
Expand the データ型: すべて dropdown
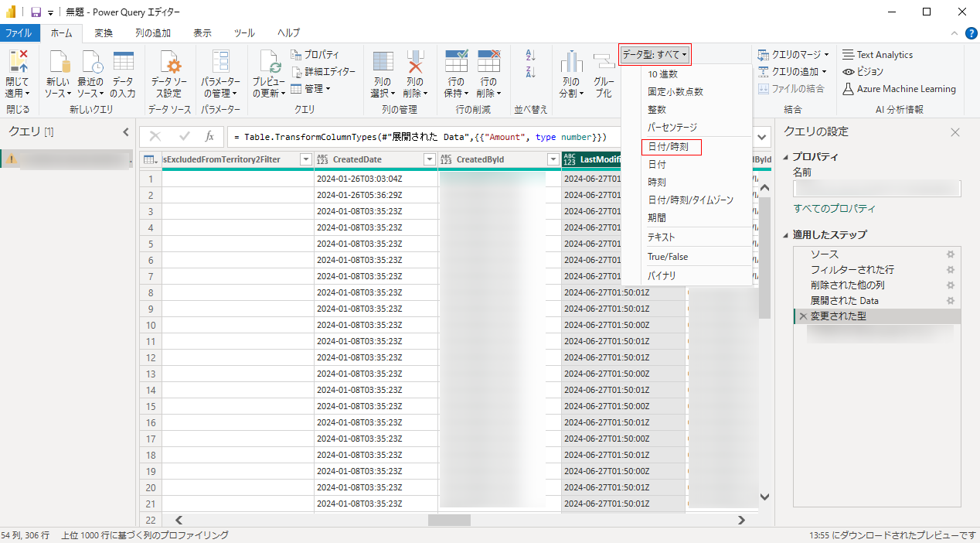point(655,54)
